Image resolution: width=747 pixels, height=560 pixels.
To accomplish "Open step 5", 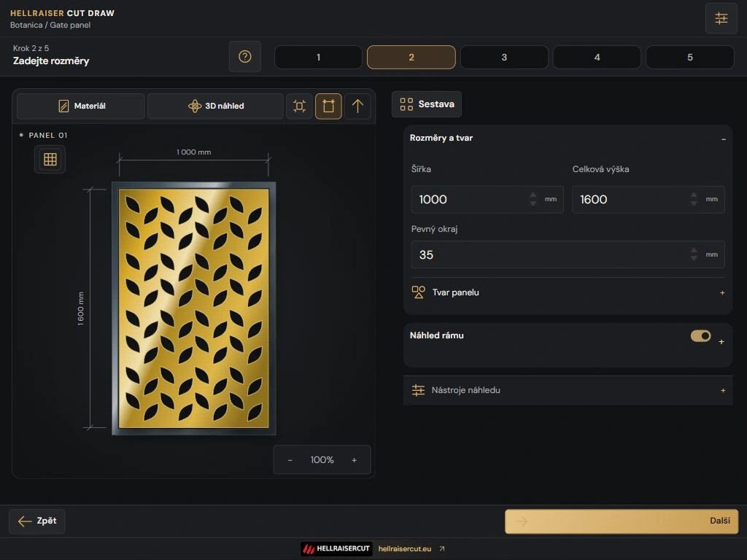I will click(690, 57).
